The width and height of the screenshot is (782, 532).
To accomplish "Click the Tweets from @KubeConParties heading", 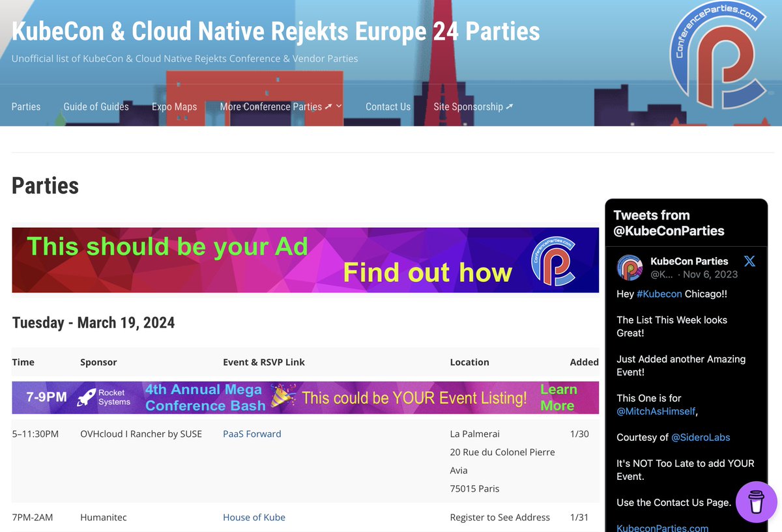I will tap(669, 223).
